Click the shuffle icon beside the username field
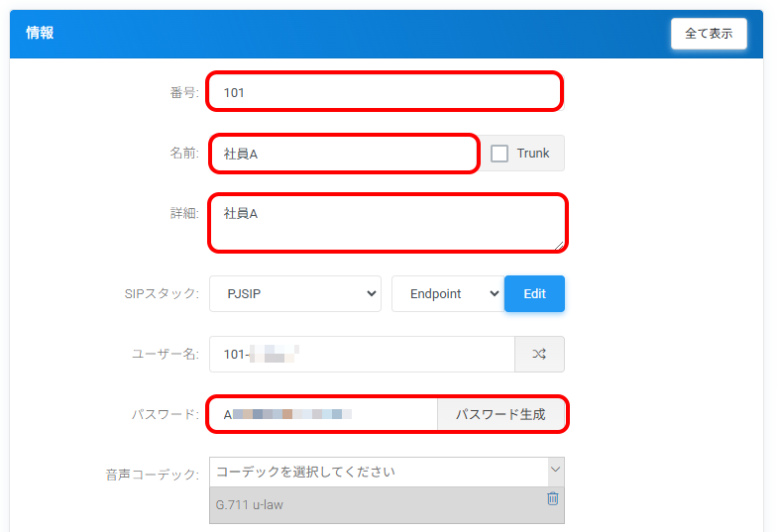Screen dimensions: 777x532 pyautogui.click(x=539, y=354)
